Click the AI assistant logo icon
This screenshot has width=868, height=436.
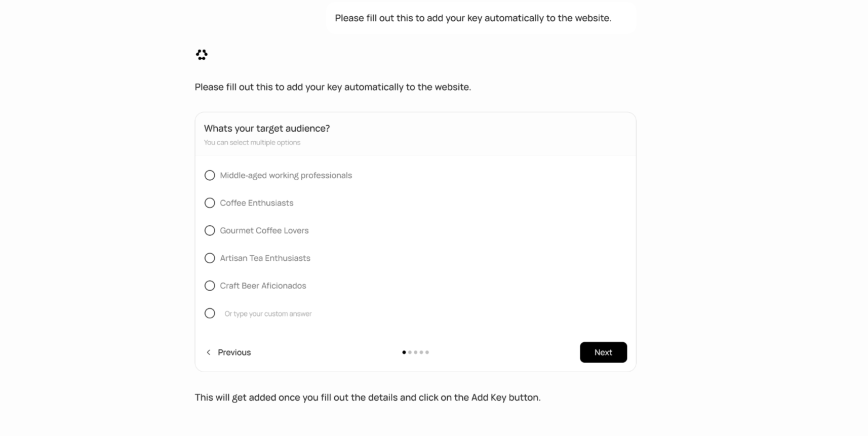click(x=202, y=54)
